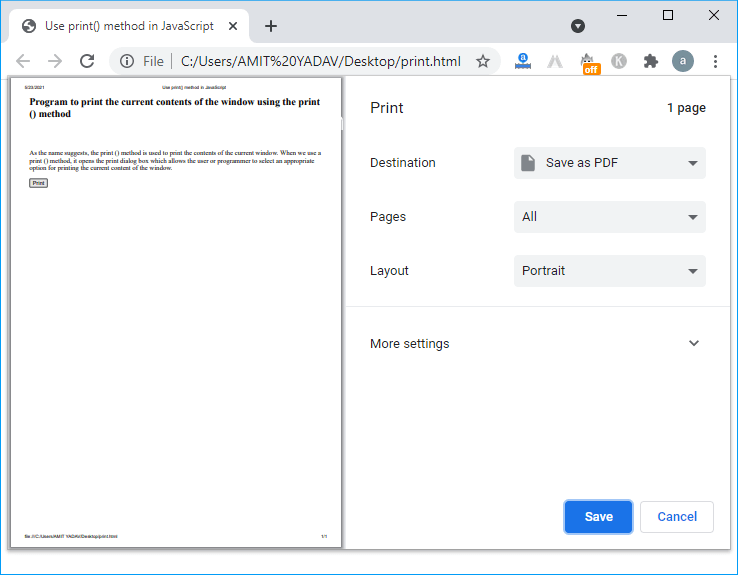Click the print preview page thumbnail
The height and width of the screenshot is (575, 738).
tap(176, 312)
